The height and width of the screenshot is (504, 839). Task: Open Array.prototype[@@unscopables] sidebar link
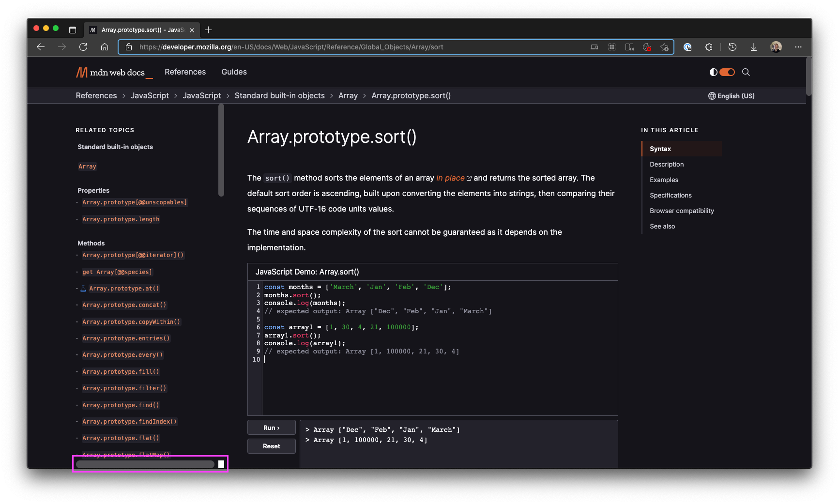134,202
